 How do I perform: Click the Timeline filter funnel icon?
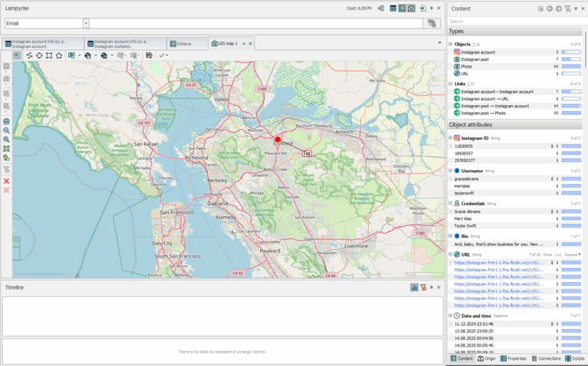[423, 287]
